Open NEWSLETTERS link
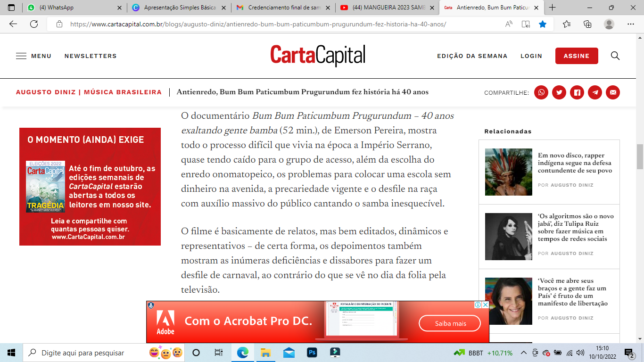Screen dimensions: 644x362 (x=91, y=56)
